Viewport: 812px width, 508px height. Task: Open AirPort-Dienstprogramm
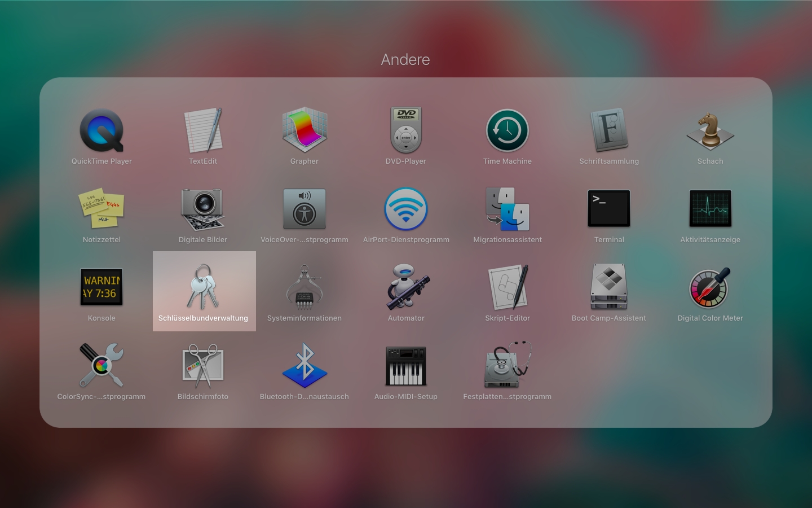pyautogui.click(x=406, y=209)
